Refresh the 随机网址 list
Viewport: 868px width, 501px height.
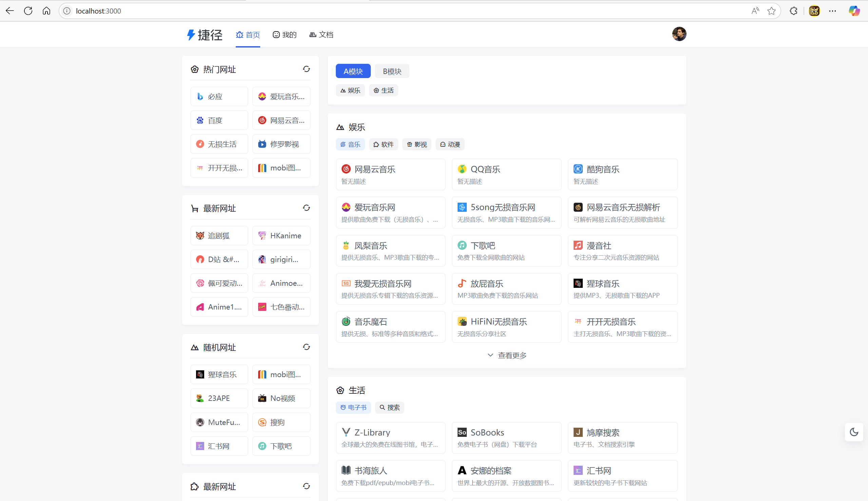[306, 347]
